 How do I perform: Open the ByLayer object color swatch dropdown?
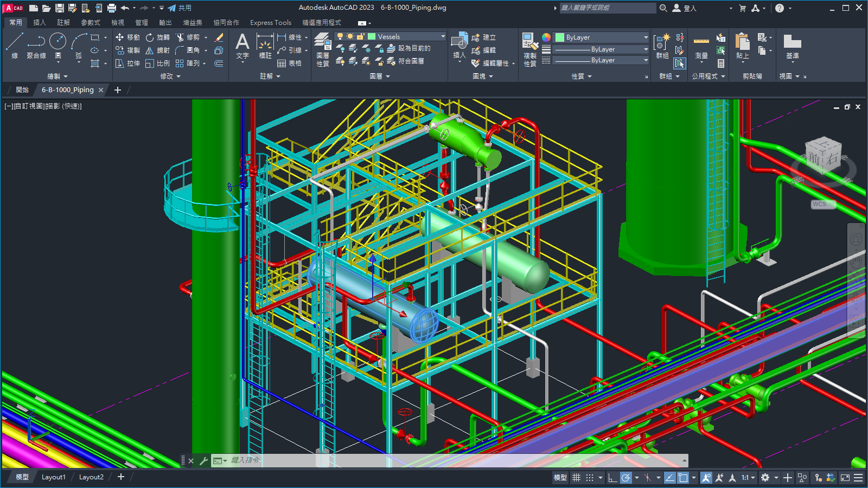click(601, 37)
